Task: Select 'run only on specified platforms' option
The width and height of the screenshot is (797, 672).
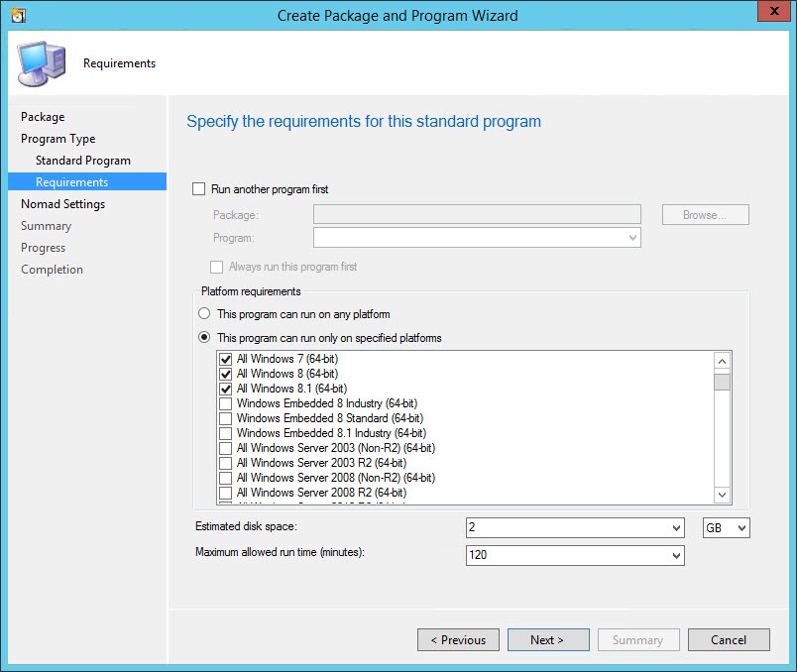Action: [205, 338]
